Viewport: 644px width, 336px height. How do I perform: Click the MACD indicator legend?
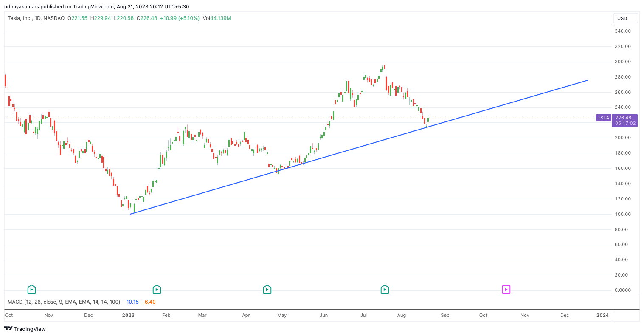[64, 302]
